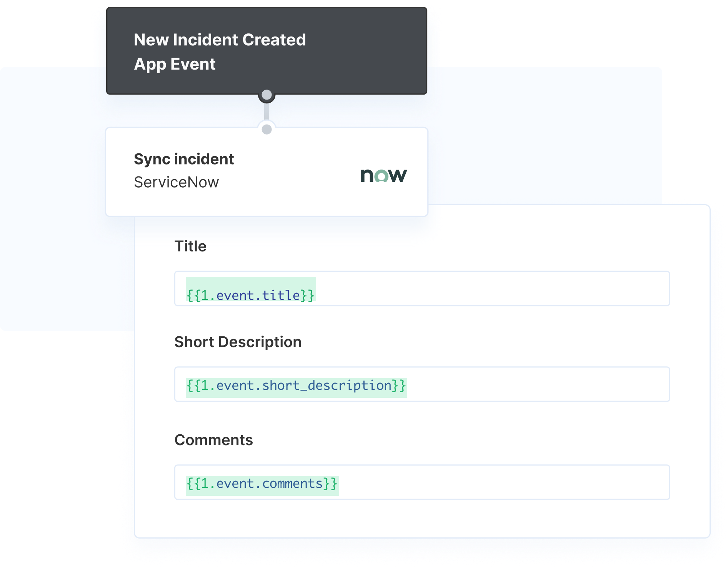
Task: Select the Sync incident step title
Action: point(183,158)
